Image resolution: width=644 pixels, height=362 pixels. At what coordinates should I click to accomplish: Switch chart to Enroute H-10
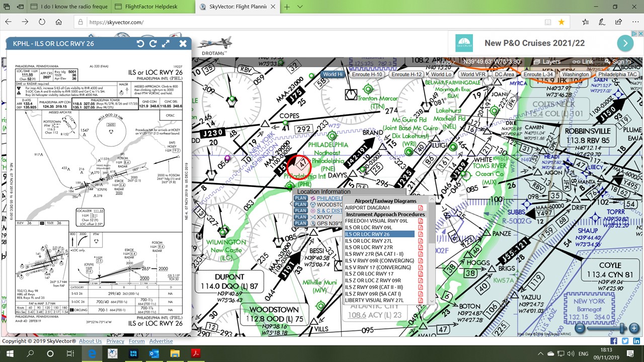(367, 74)
